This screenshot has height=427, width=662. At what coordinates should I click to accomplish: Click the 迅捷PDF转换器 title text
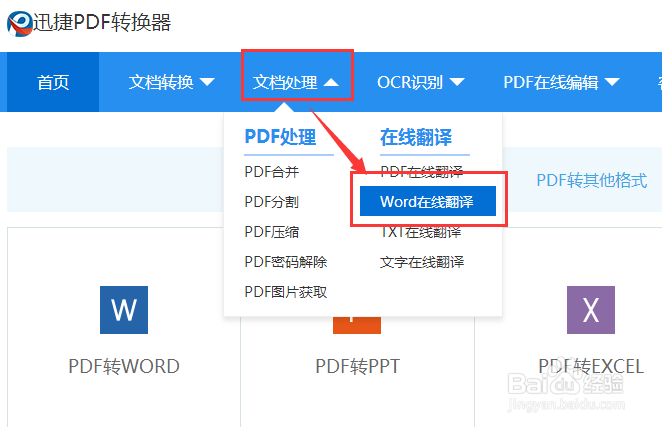[102, 22]
